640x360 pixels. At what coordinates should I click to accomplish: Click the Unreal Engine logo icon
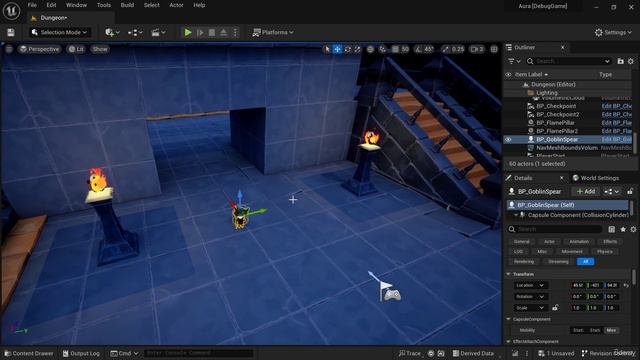point(11,11)
